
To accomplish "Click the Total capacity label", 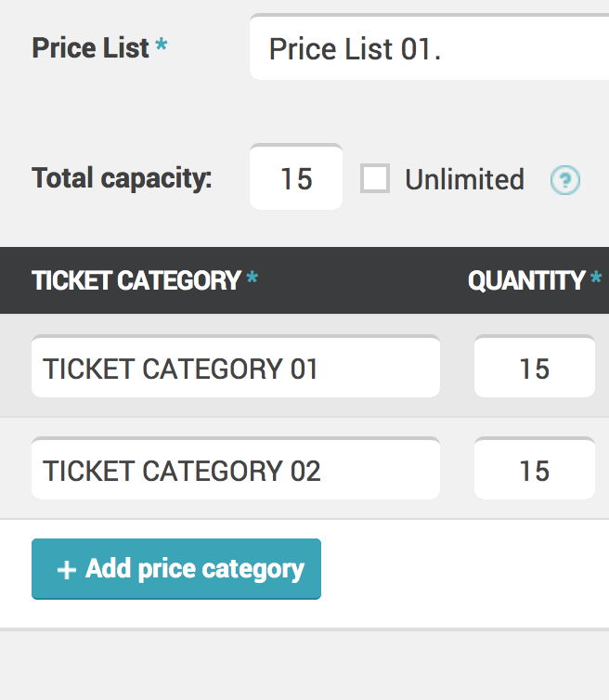I will coord(122,178).
